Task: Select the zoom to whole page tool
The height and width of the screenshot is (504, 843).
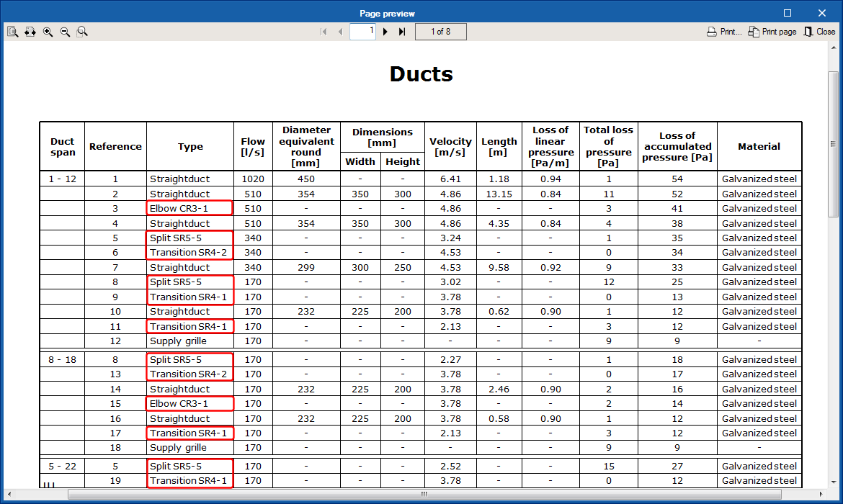Action: pyautogui.click(x=12, y=31)
